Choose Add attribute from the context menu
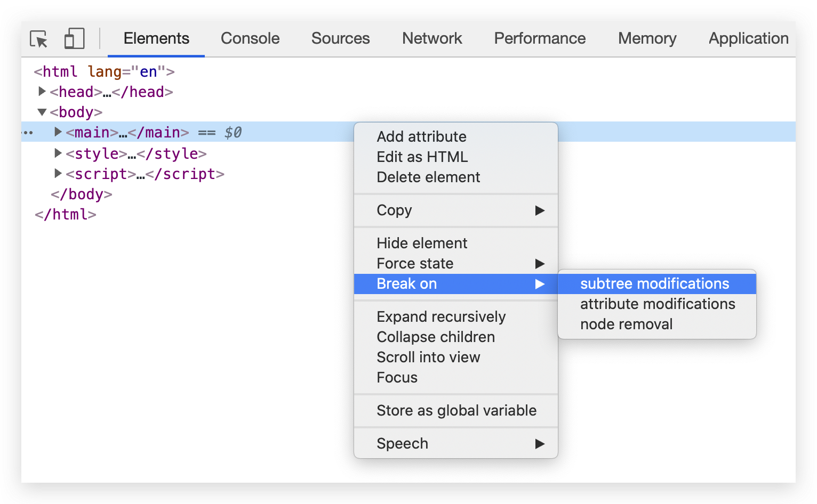 421,137
